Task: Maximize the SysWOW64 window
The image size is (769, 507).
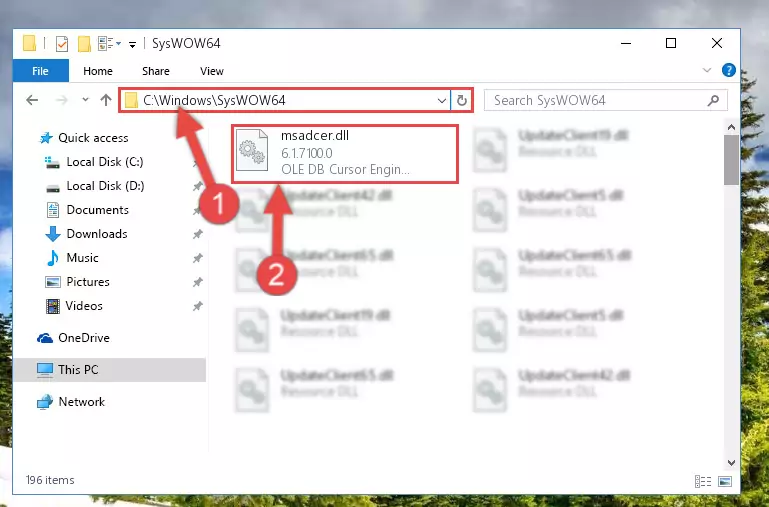Action: click(671, 43)
